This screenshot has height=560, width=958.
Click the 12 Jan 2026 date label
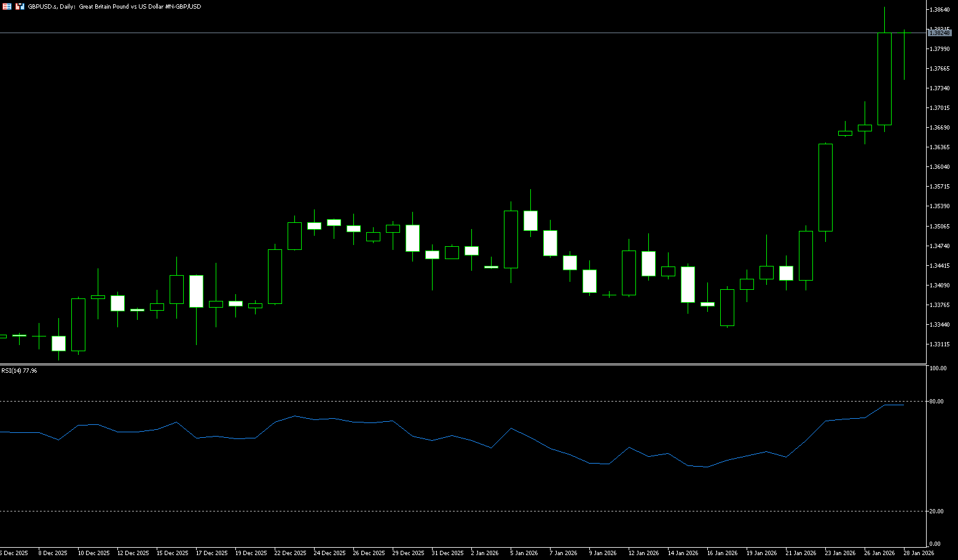point(643,553)
